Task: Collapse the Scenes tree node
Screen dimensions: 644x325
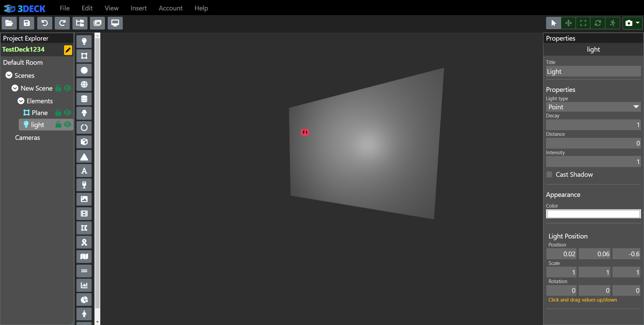Action: [x=9, y=75]
